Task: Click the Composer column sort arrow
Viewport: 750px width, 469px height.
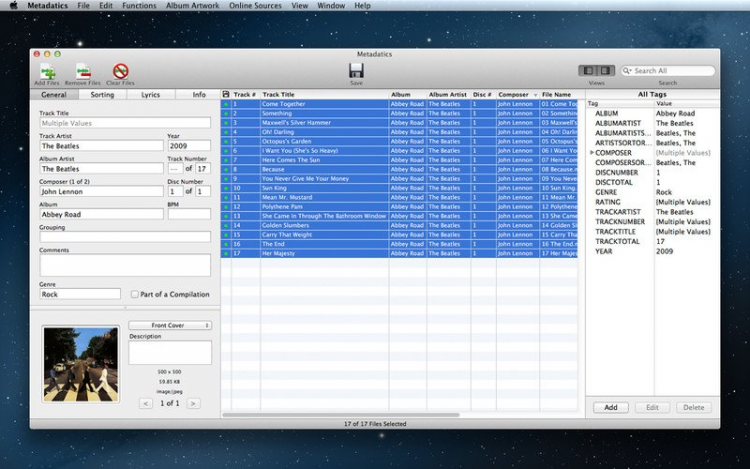Action: (x=535, y=95)
